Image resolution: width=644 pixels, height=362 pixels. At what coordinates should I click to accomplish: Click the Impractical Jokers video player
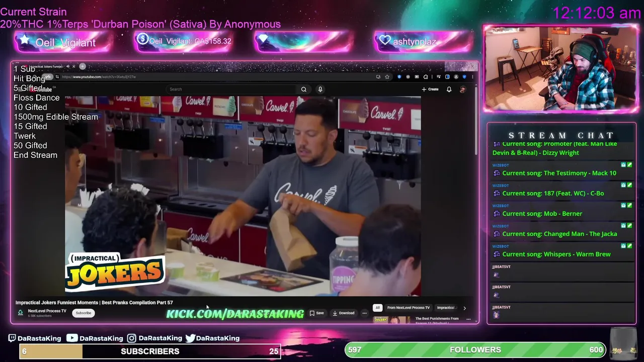243,196
